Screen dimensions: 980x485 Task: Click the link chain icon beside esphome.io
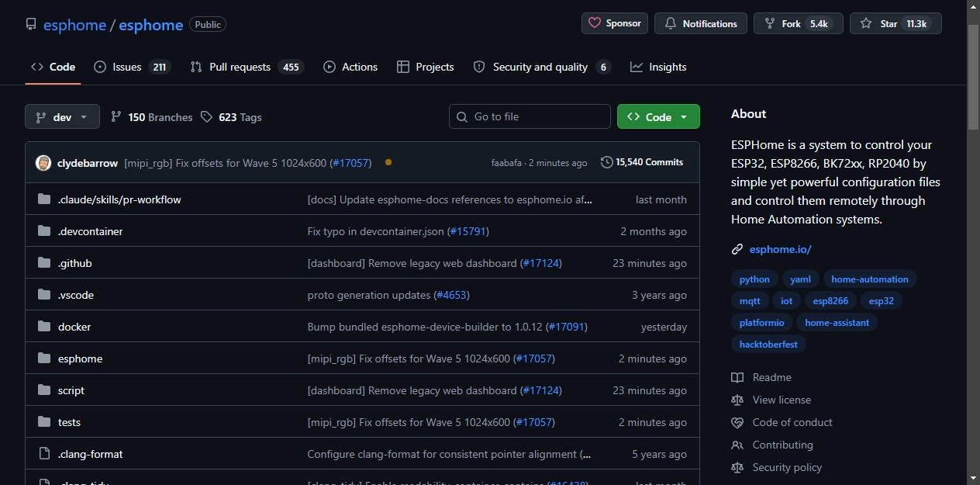click(737, 249)
